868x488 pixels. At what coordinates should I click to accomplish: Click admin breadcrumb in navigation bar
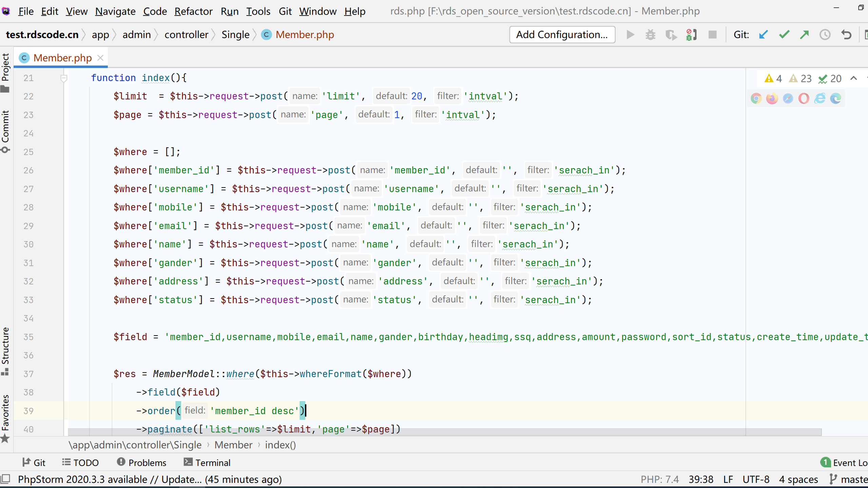tap(137, 35)
